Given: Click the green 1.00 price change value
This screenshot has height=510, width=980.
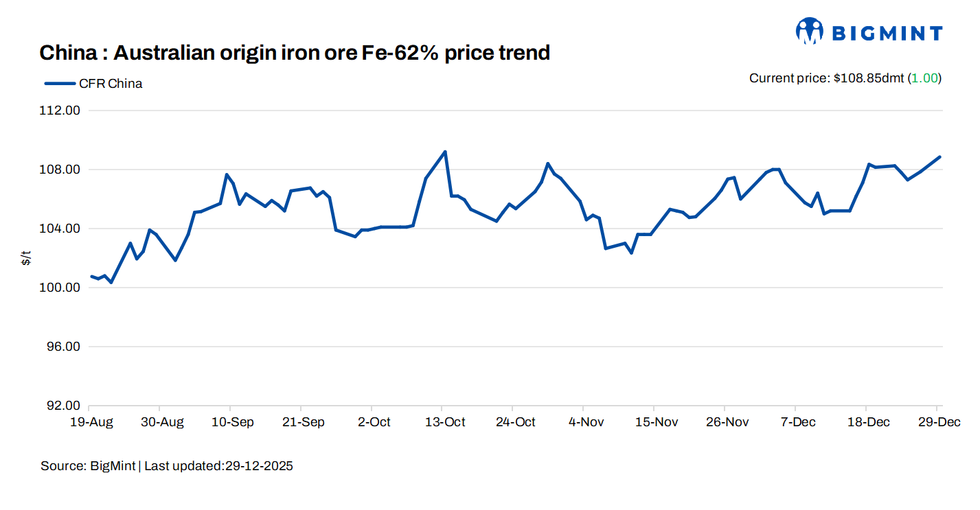Looking at the screenshot, I should coord(924,78).
